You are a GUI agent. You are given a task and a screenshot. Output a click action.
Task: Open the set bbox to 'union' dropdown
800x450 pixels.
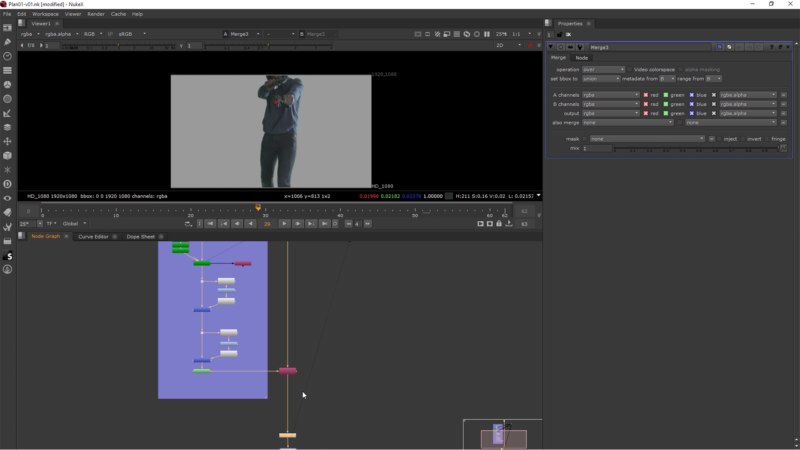coord(601,79)
